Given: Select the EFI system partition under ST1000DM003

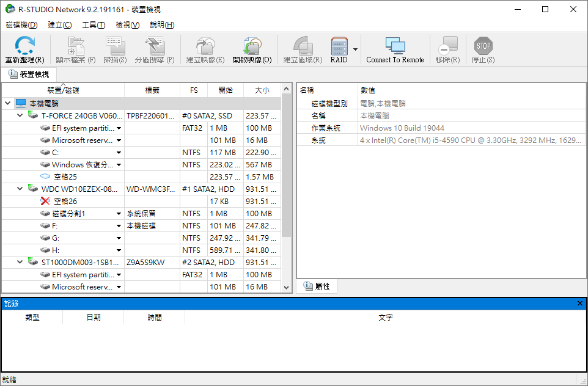Looking at the screenshot, I should tap(141, 275).
